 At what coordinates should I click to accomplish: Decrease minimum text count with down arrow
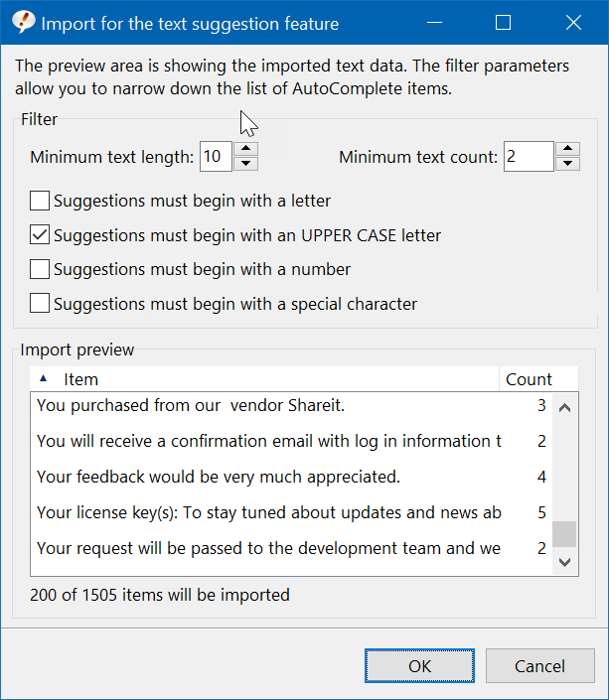(567, 164)
